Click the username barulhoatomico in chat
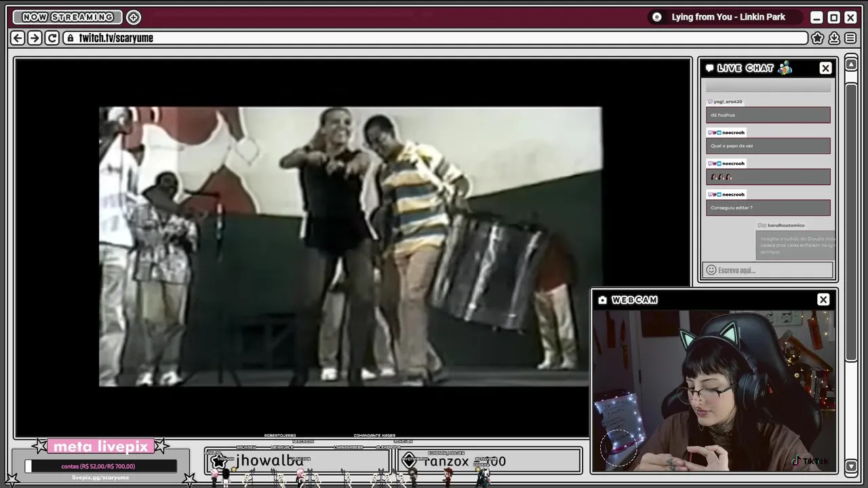The height and width of the screenshot is (488, 868). 786,225
